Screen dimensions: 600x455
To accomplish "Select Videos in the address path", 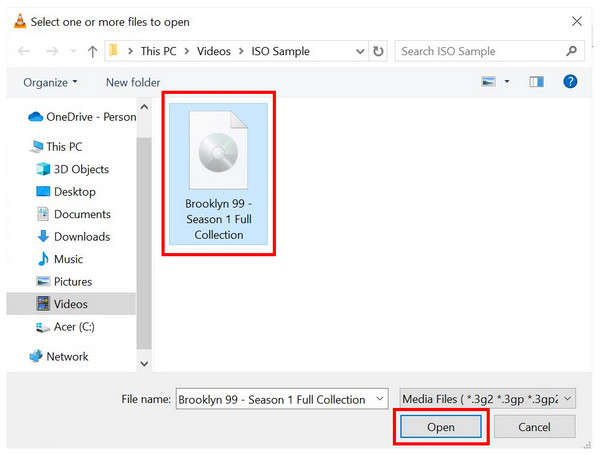I will (214, 51).
